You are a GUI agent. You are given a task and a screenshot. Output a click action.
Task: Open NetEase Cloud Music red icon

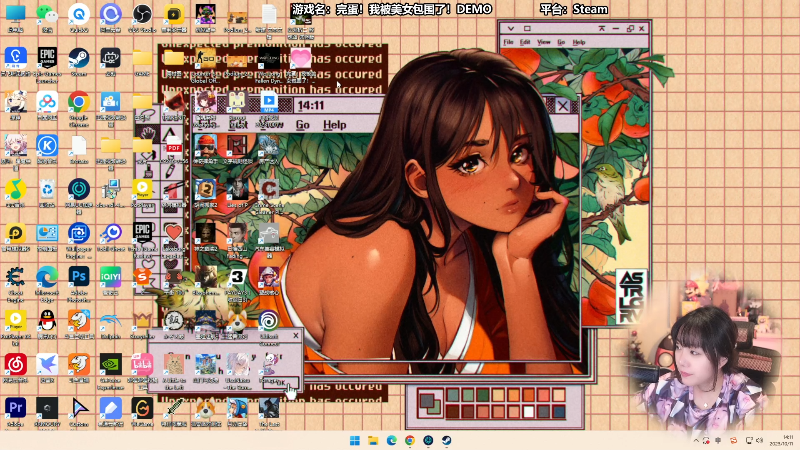coord(15,365)
